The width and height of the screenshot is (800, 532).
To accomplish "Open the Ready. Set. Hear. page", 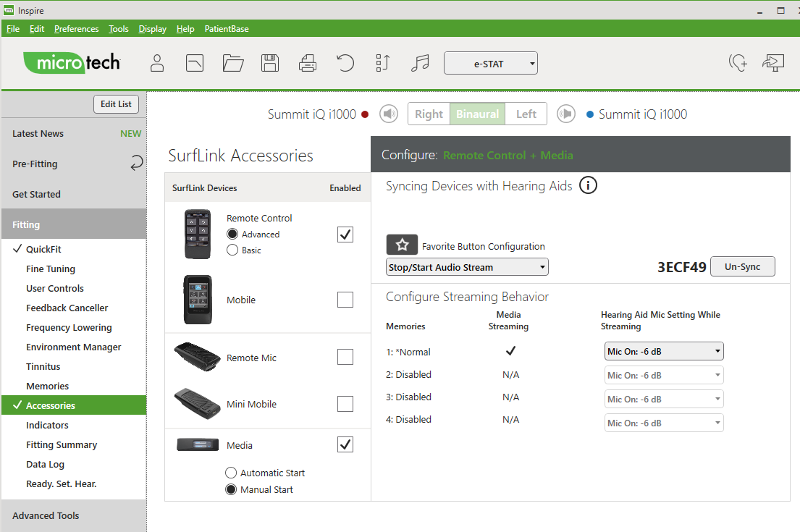I will tap(74, 484).
